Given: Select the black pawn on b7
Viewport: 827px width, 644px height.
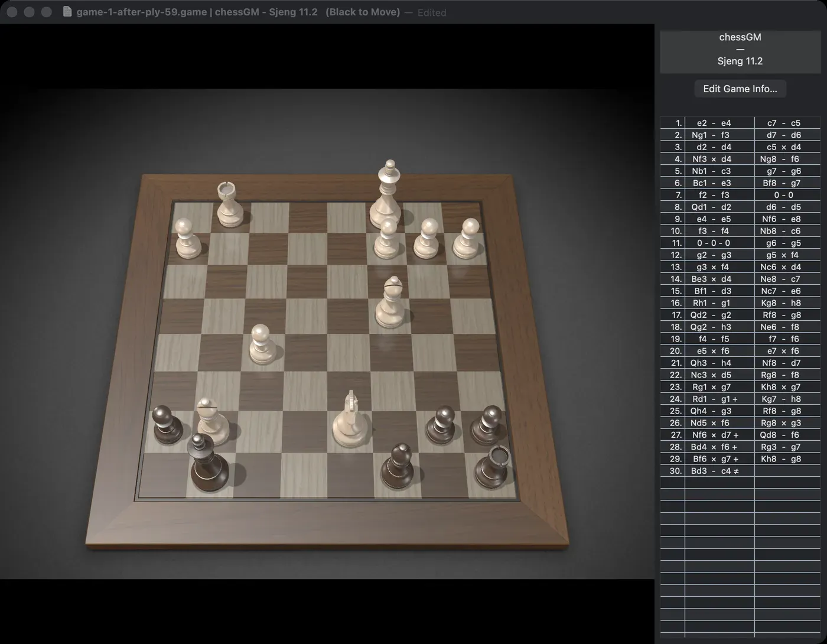Looking at the screenshot, I should (x=442, y=425).
